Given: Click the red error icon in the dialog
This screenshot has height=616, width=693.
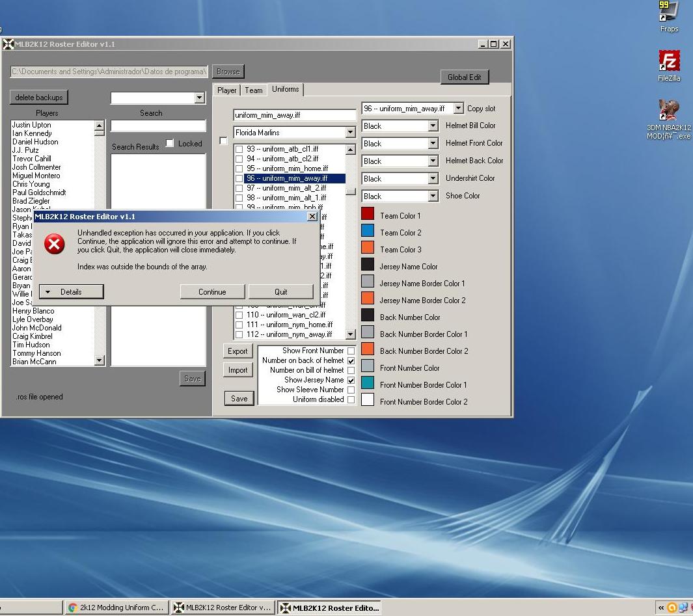Looking at the screenshot, I should [x=55, y=245].
